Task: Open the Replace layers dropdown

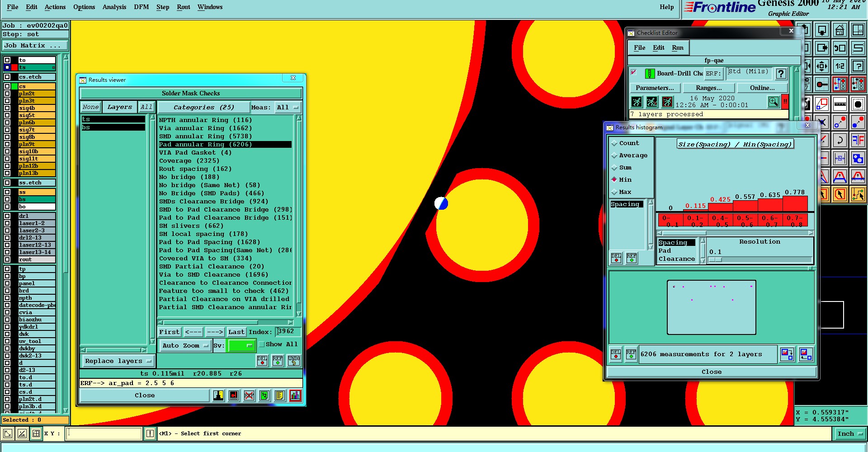Action: (118, 361)
